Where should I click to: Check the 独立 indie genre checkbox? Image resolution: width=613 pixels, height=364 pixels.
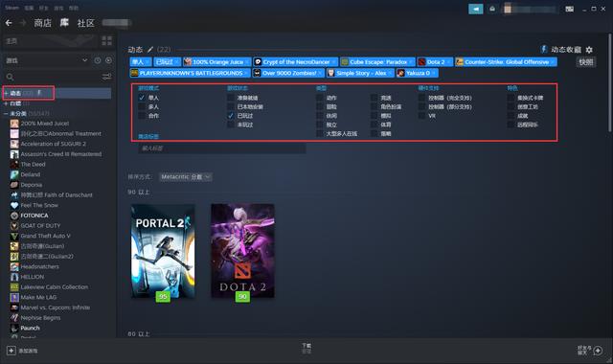pyautogui.click(x=320, y=125)
